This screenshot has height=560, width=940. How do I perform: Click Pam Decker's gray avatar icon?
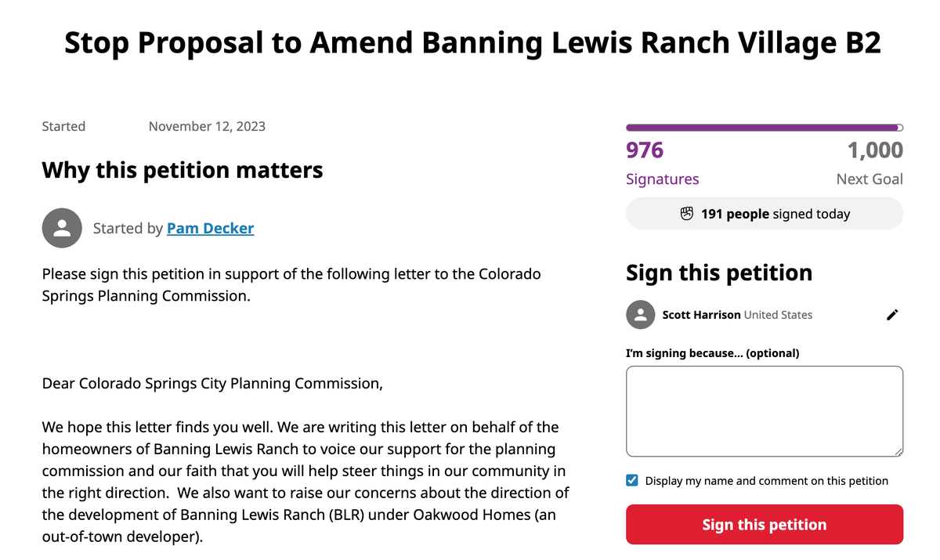(62, 229)
